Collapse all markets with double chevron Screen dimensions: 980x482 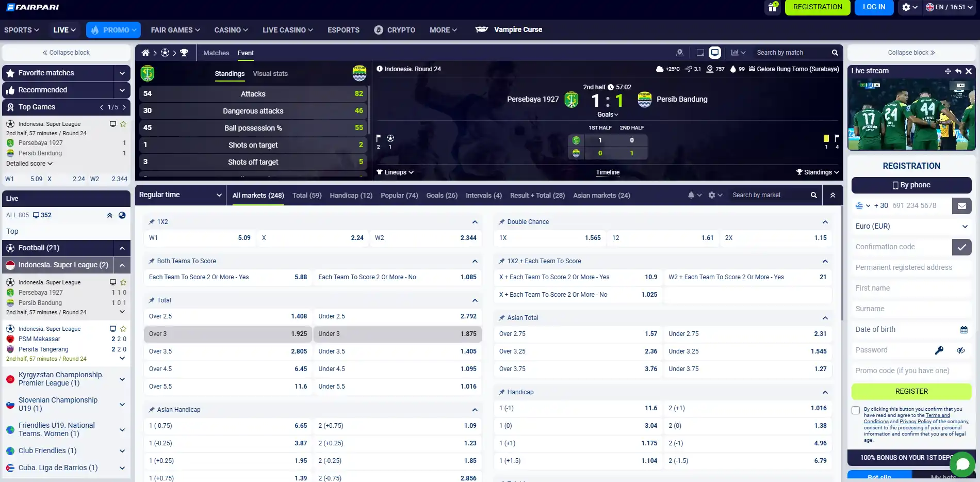(x=832, y=195)
